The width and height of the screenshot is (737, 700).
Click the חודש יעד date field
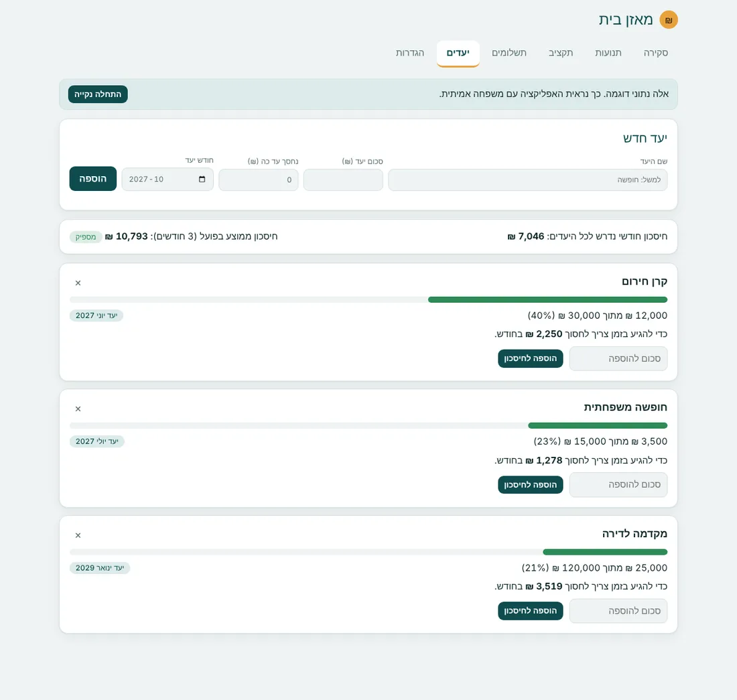167,179
